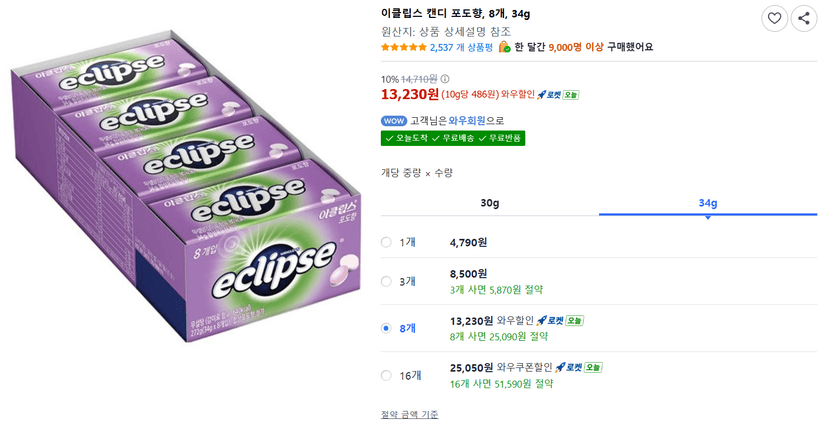Click the shopping bag purchase-count icon

(504, 47)
